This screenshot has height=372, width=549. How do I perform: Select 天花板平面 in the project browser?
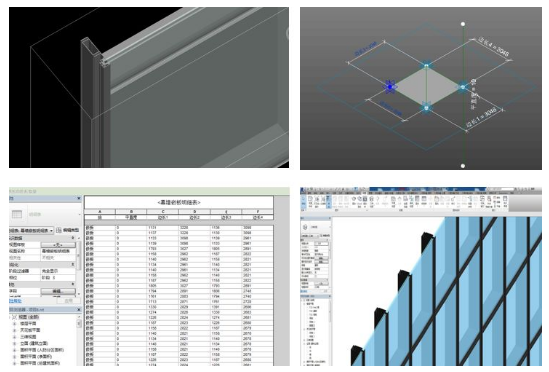point(30,330)
